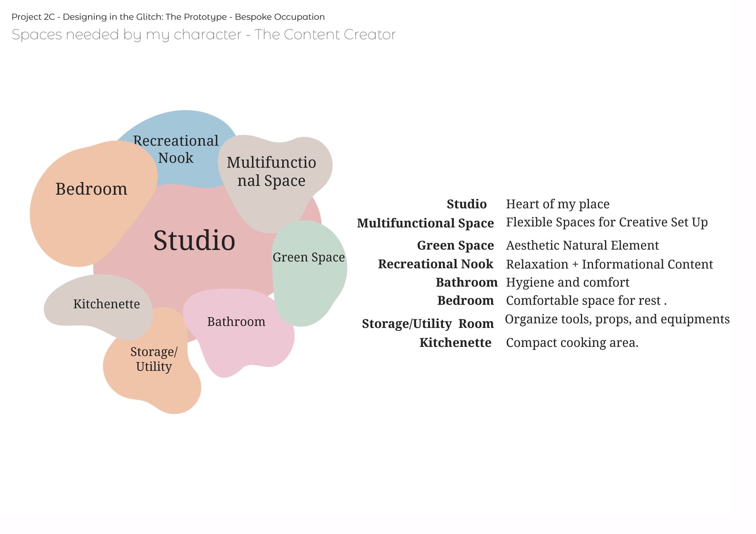Click 'Relaxation + Informational Content' description
Viewport: 756px width, 534px height.
(609, 264)
